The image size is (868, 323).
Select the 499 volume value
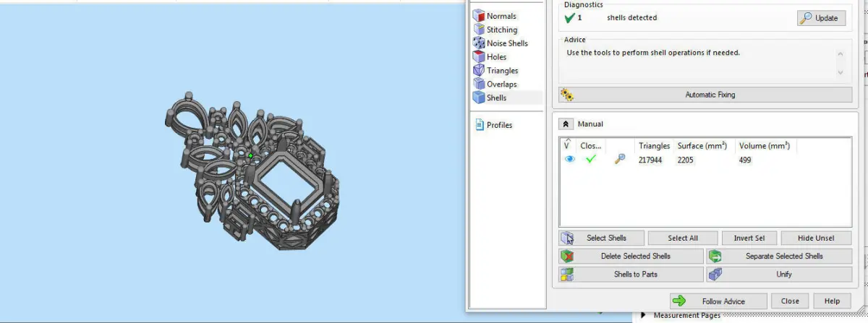[x=745, y=160]
